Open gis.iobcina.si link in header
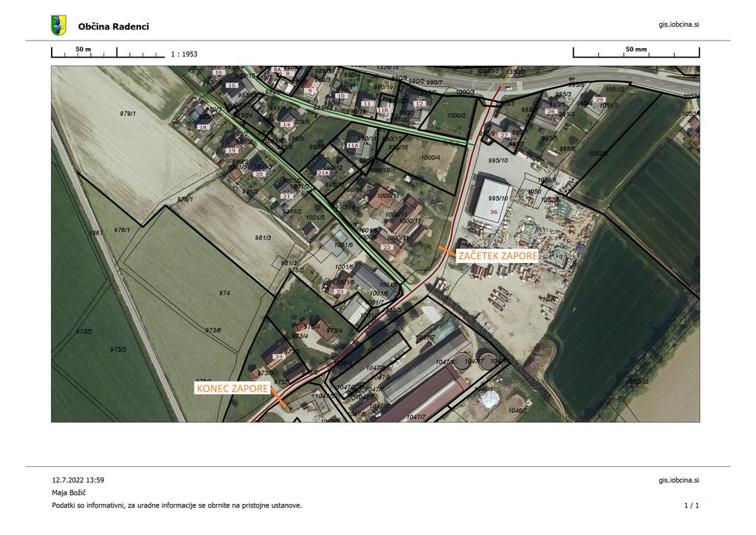Viewport: 756px width, 535px height. click(x=678, y=24)
